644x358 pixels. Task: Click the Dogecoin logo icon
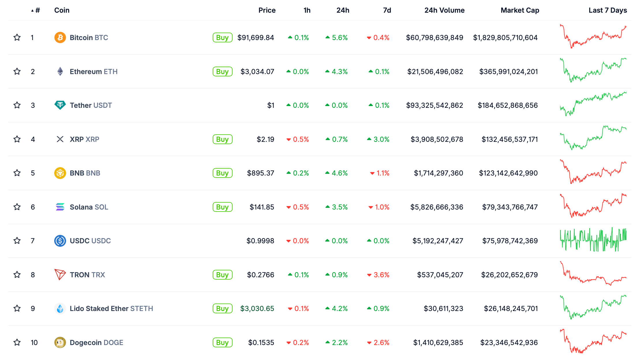pos(60,342)
